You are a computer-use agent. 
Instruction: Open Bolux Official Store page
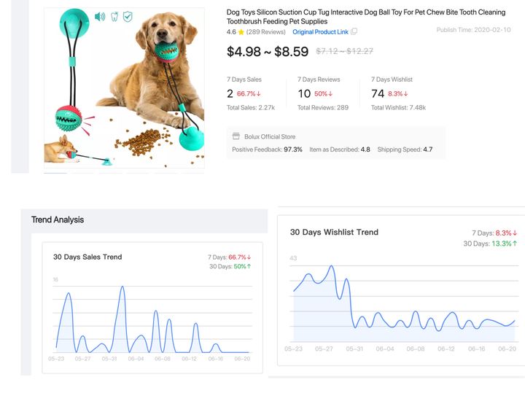tap(270, 136)
